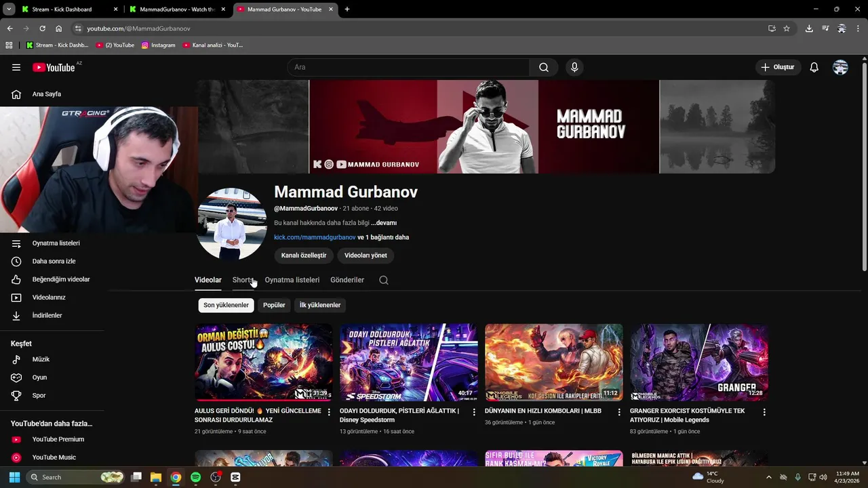Open Chrome media controls icon
This screenshot has width=868, height=488.
tap(825, 28)
